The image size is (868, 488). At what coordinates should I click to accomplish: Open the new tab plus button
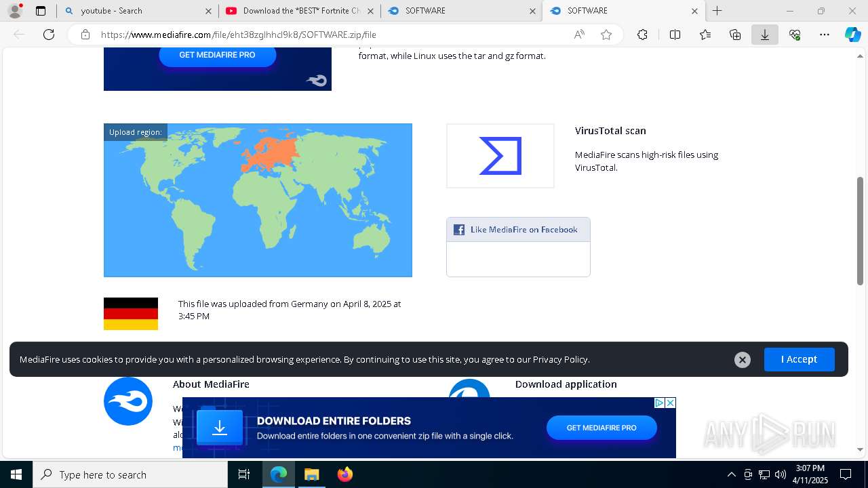pos(717,11)
